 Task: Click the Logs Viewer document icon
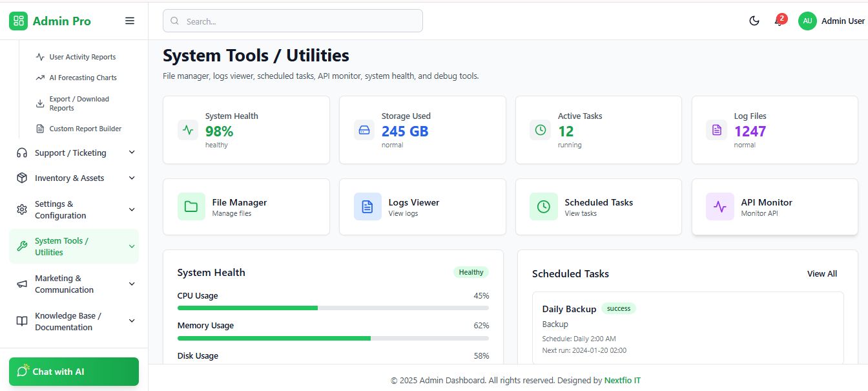367,207
